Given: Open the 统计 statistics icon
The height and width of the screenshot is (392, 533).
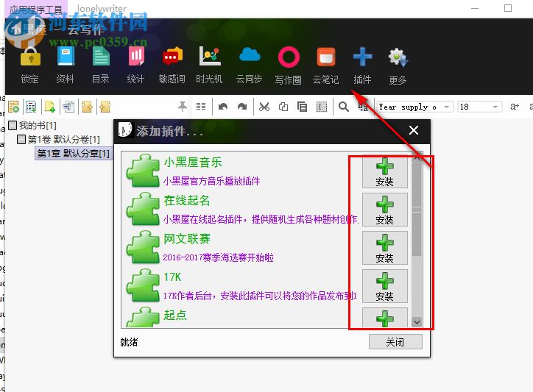Looking at the screenshot, I should [x=136, y=57].
